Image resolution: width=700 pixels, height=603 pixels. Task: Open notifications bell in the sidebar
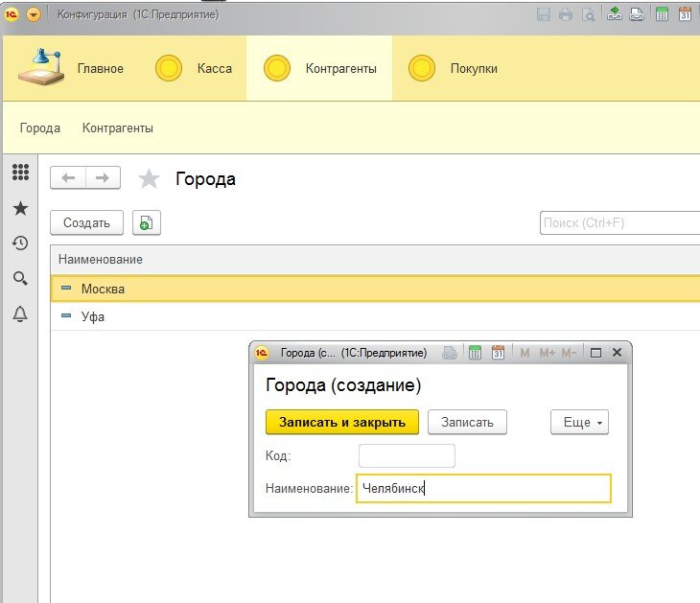(20, 313)
